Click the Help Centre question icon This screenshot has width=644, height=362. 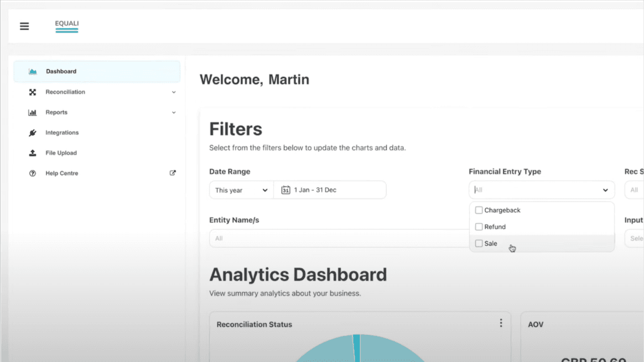point(33,173)
